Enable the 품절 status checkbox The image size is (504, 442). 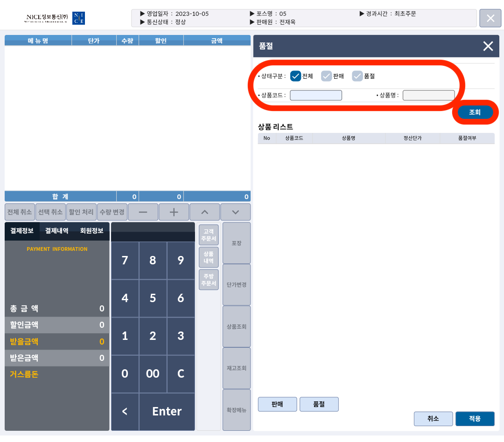(357, 76)
